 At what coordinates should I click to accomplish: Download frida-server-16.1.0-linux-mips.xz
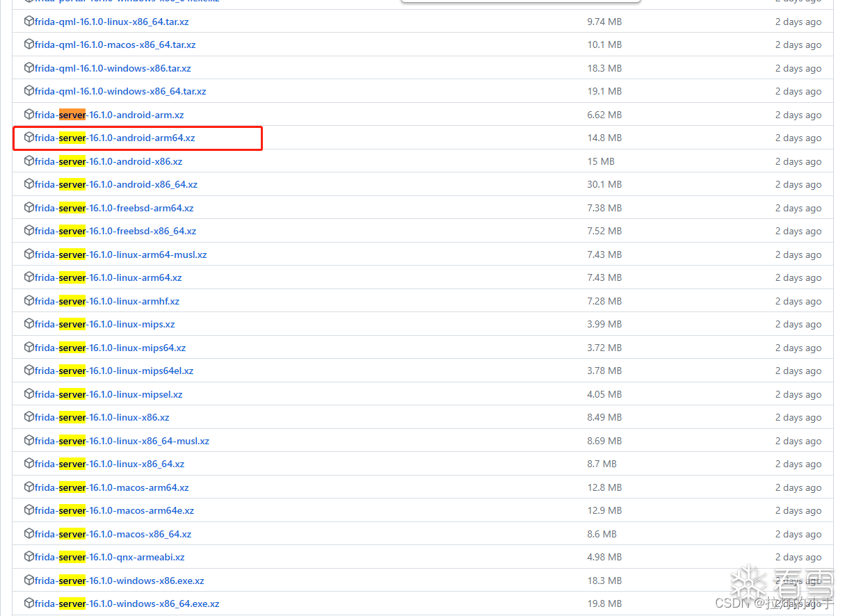point(105,324)
